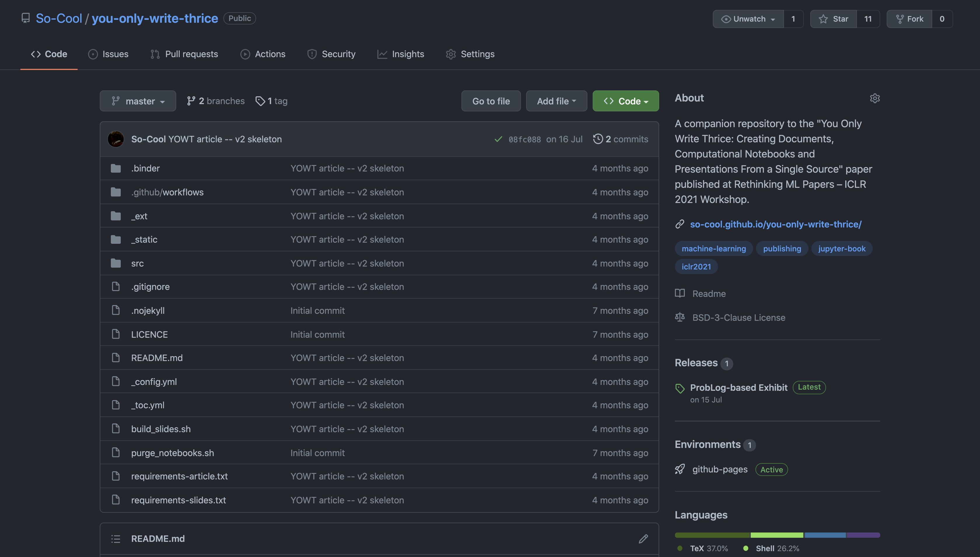The image size is (980, 557).
Task: Click the So-Cool avatar in commit row
Action: click(116, 139)
